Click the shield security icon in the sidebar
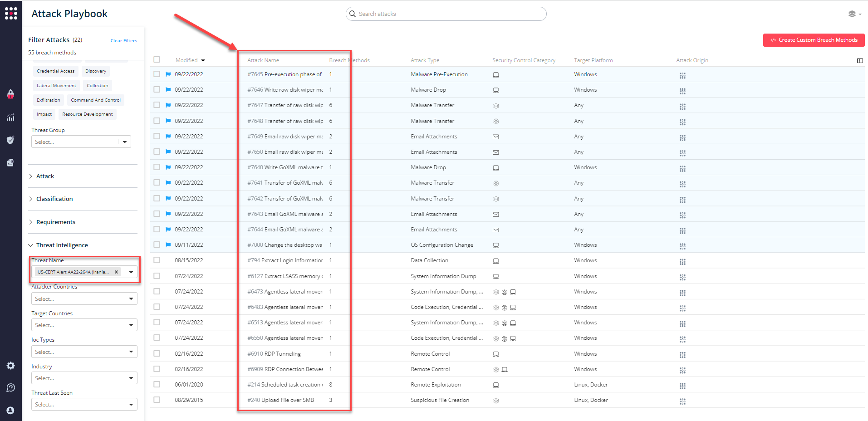Image resolution: width=868 pixels, height=421 pixels. tap(10, 140)
